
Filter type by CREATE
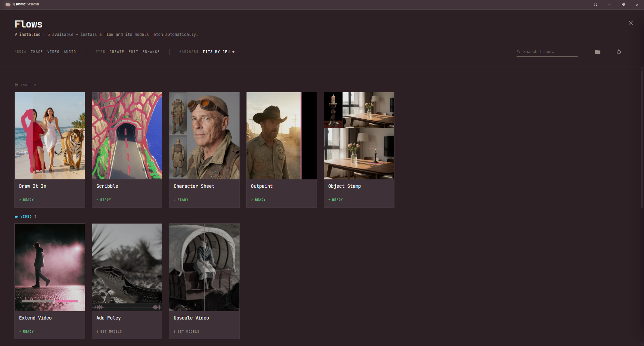[x=117, y=52]
